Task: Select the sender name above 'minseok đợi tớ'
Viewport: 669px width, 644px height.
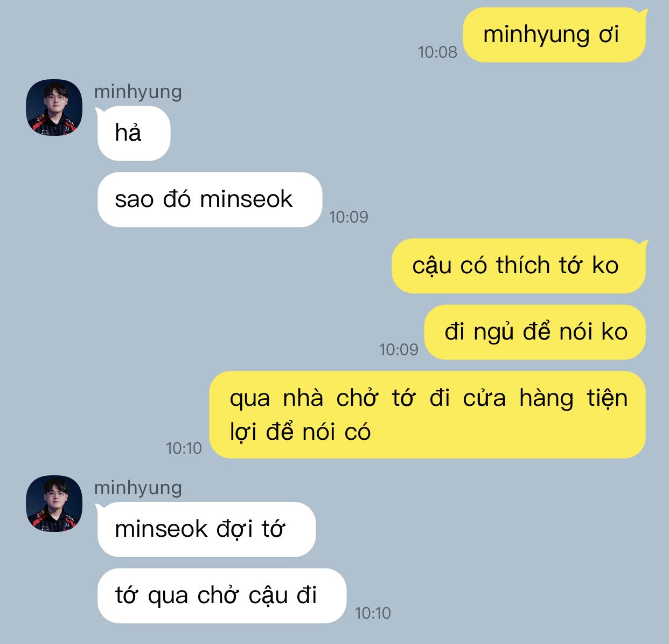Action: pos(138,488)
